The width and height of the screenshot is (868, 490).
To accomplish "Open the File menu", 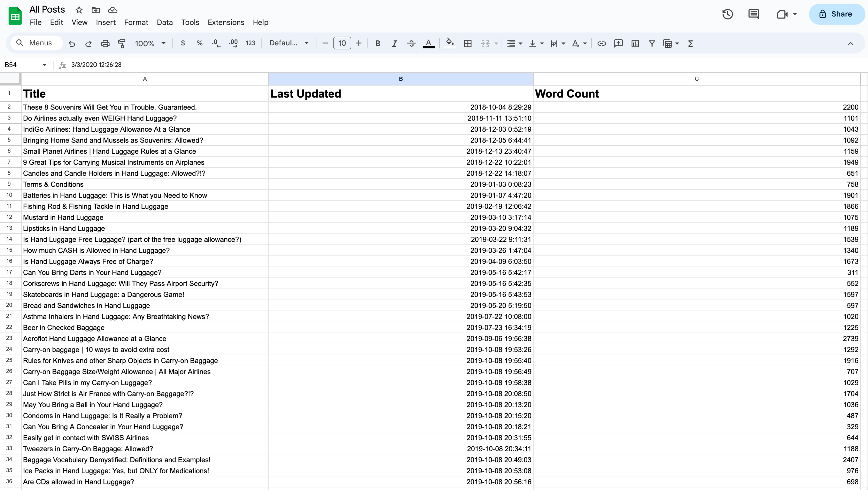I will [x=35, y=22].
